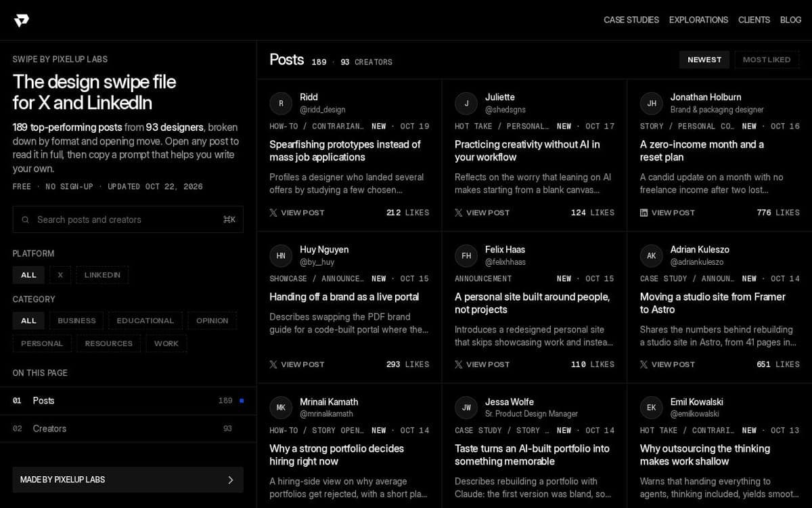Image resolution: width=812 pixels, height=508 pixels.
Task: Click the Pixelup Labs logo icon
Action: pos(22,20)
